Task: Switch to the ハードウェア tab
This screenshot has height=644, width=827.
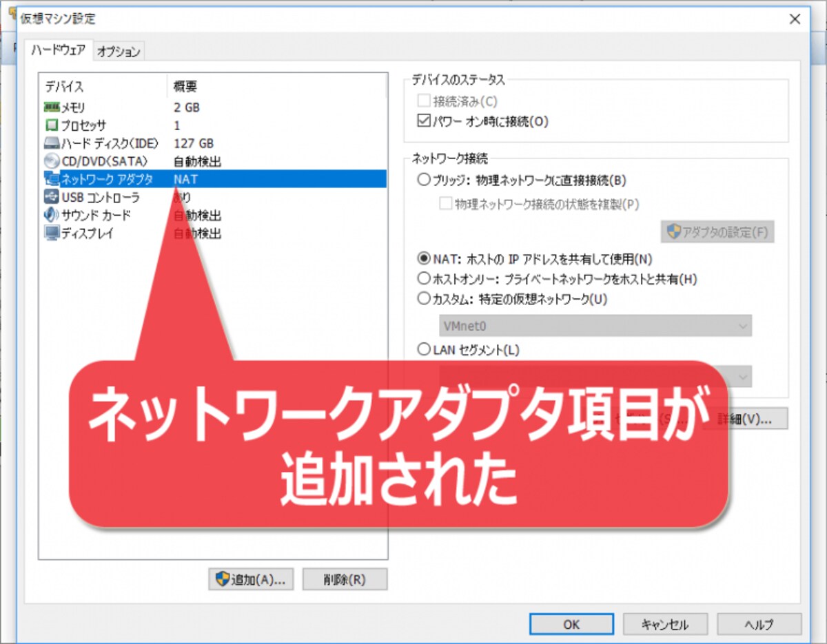Action: [59, 50]
